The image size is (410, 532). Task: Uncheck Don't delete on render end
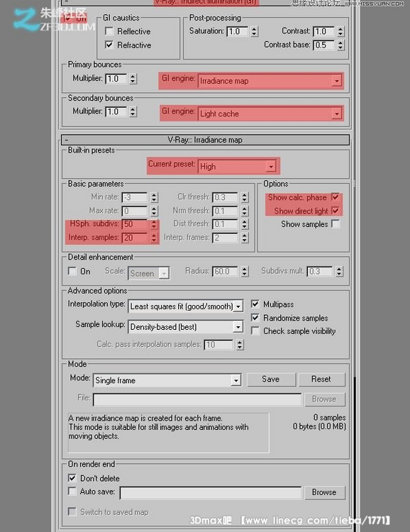point(72,478)
